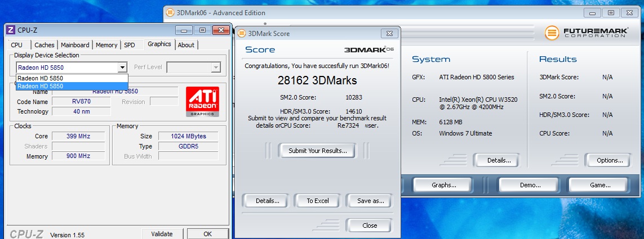
Task: Click the Code Name field RV870
Action: click(x=81, y=101)
